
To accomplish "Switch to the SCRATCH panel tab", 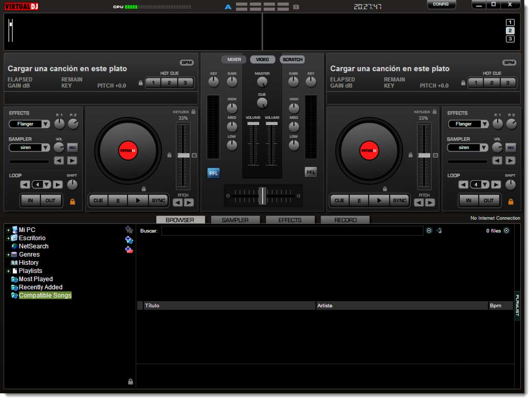I will 292,59.
